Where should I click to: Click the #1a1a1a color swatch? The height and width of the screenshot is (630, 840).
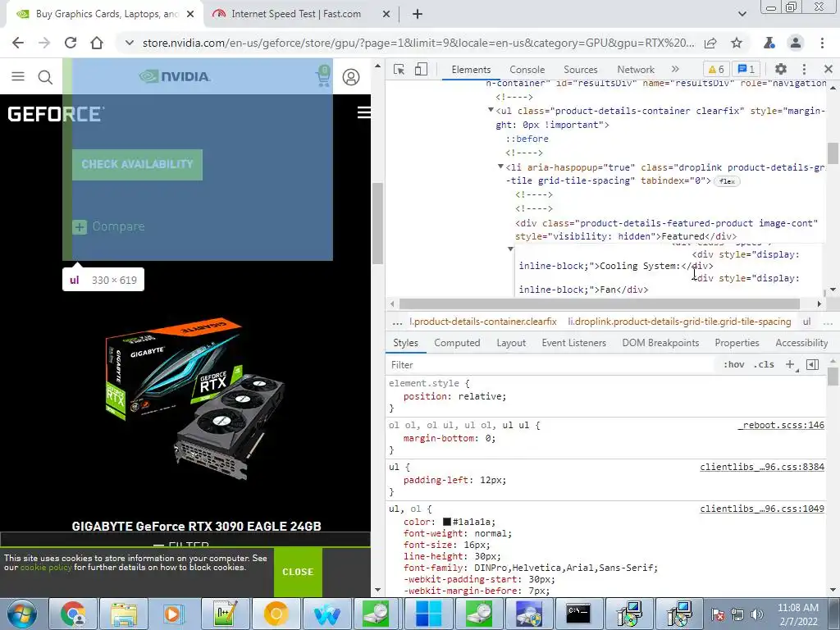pos(447,521)
